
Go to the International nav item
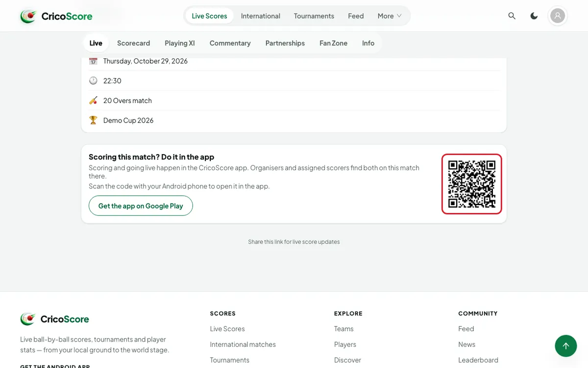click(x=261, y=16)
